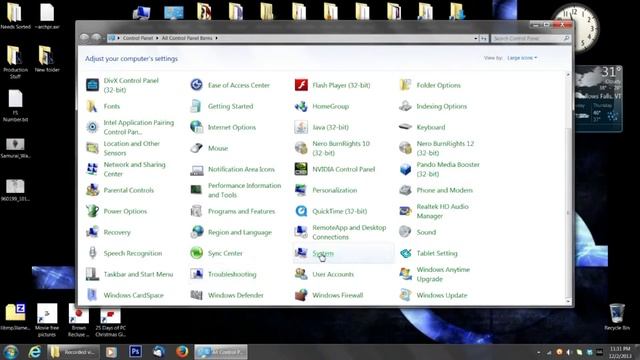Image resolution: width=640 pixels, height=360 pixels.
Task: Open Programs and Features link
Action: (x=241, y=211)
